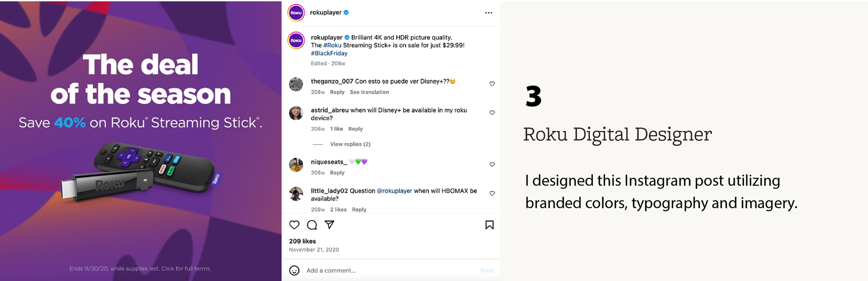
Task: Click the Add a comment field
Action: click(x=389, y=270)
